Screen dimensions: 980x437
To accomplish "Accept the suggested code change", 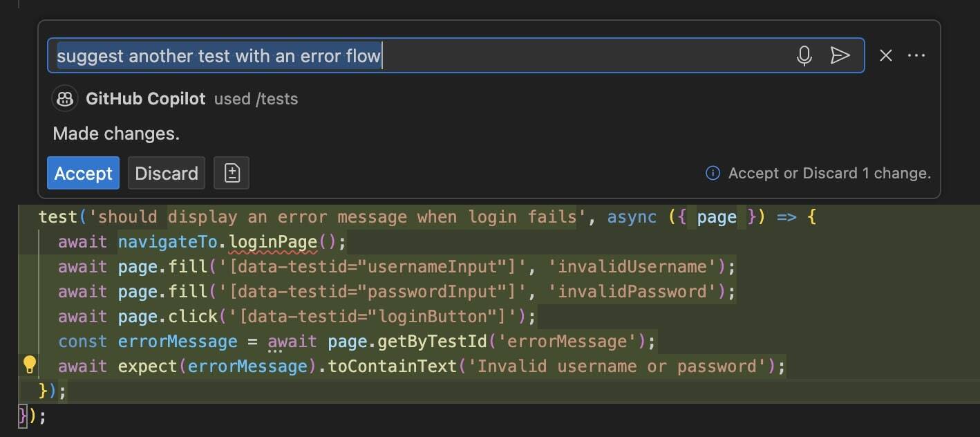I will [x=83, y=173].
